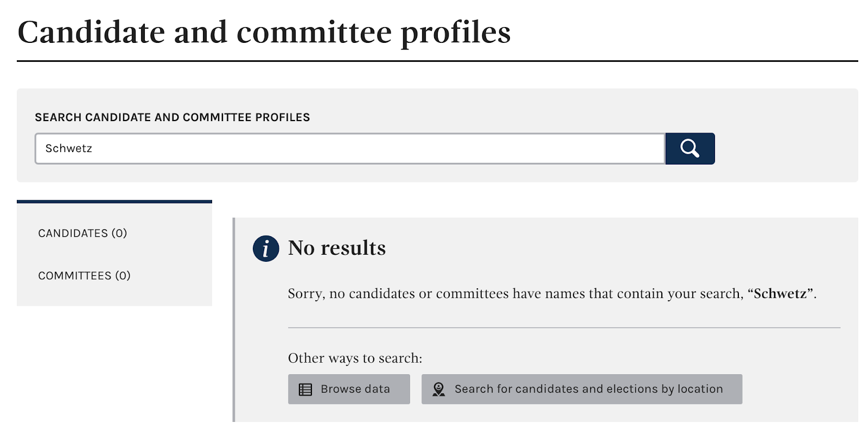Click the black rule under the page title
This screenshot has height=429, width=868.
click(437, 61)
